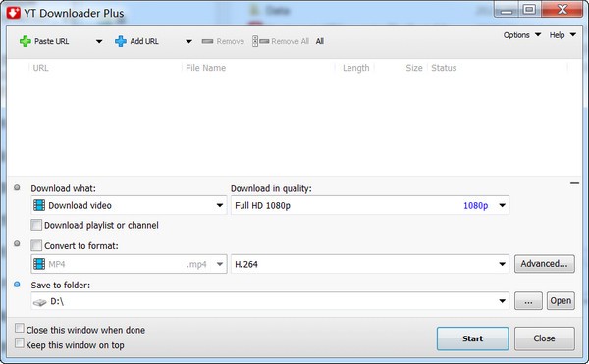Viewport: 589px width, 364px height.
Task: Click the Remove toolbar button
Action: (x=223, y=41)
